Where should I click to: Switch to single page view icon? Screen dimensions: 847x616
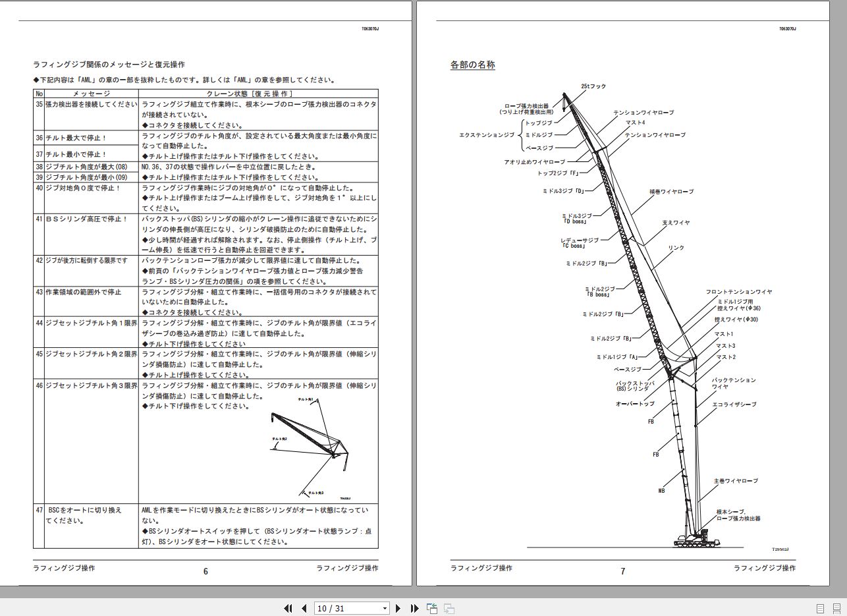pyautogui.click(x=820, y=608)
